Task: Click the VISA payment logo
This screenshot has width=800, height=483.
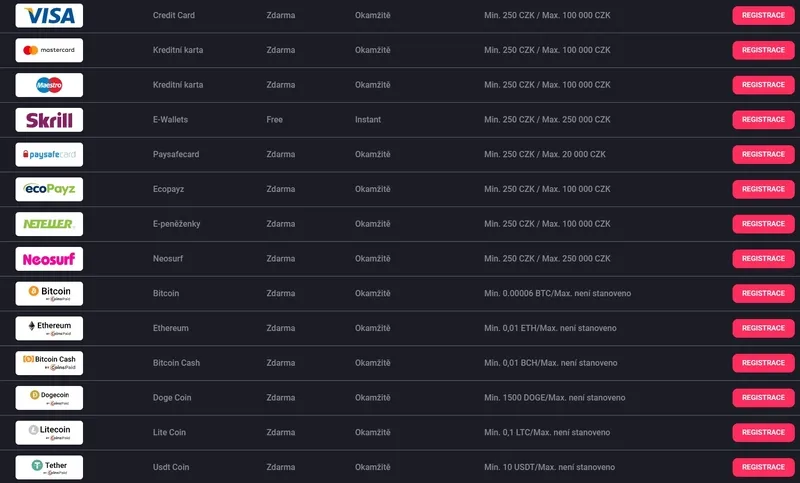Action: pos(49,15)
